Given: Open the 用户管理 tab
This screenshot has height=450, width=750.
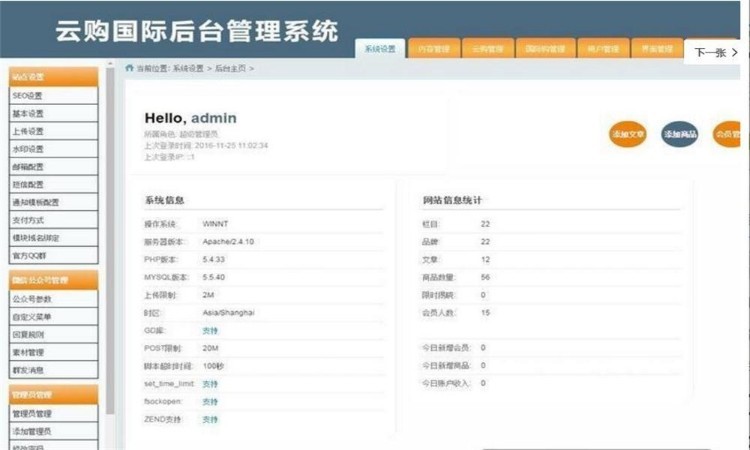Looking at the screenshot, I should [603, 49].
